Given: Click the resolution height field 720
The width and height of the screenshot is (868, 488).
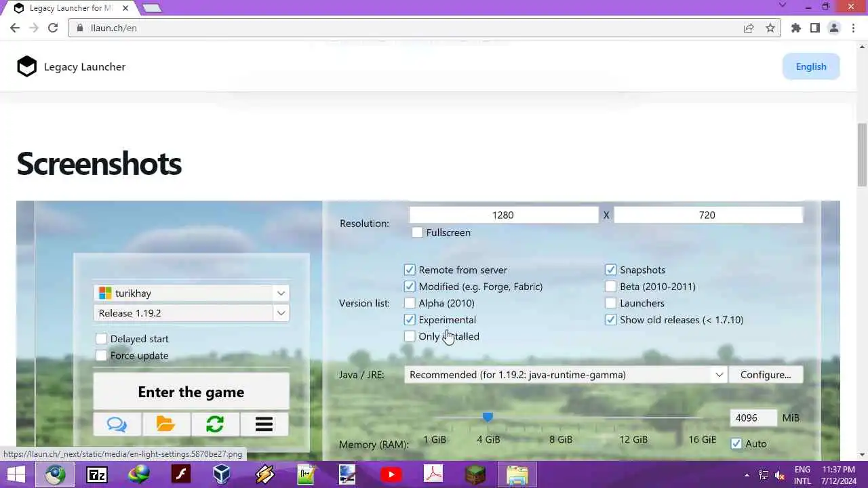Looking at the screenshot, I should click(x=707, y=215).
